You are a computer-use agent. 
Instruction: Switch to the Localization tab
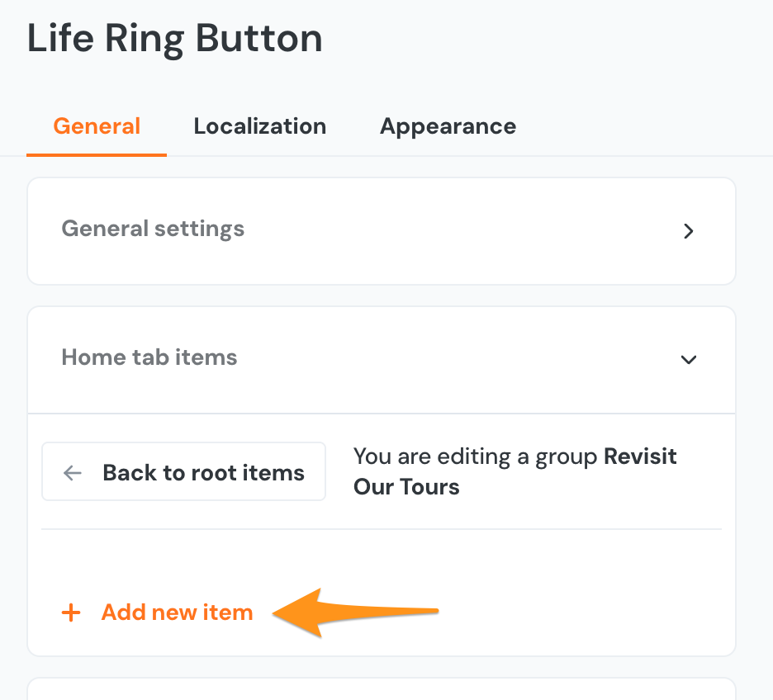pyautogui.click(x=259, y=125)
